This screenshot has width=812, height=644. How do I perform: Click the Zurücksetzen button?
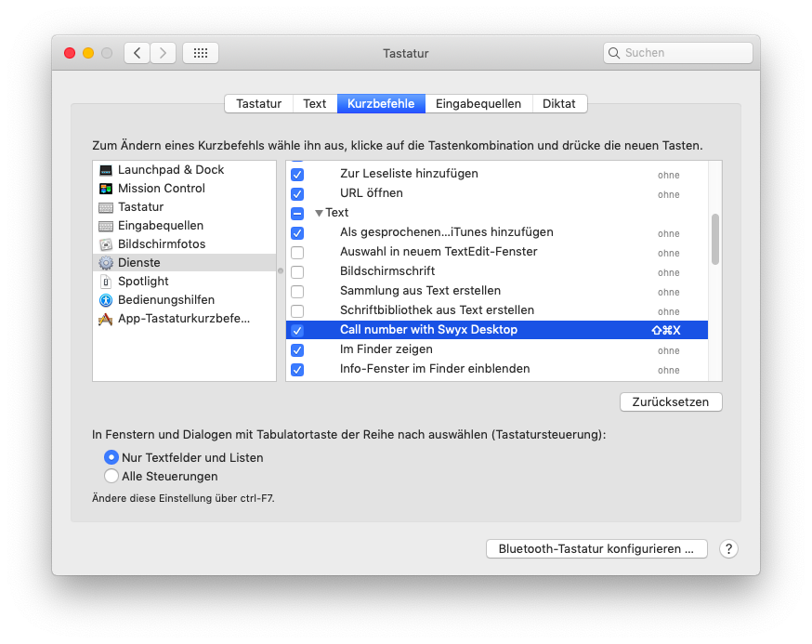click(671, 402)
